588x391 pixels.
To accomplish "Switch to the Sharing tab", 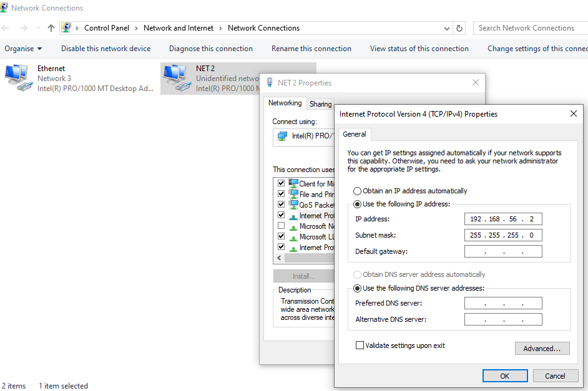I will point(321,104).
